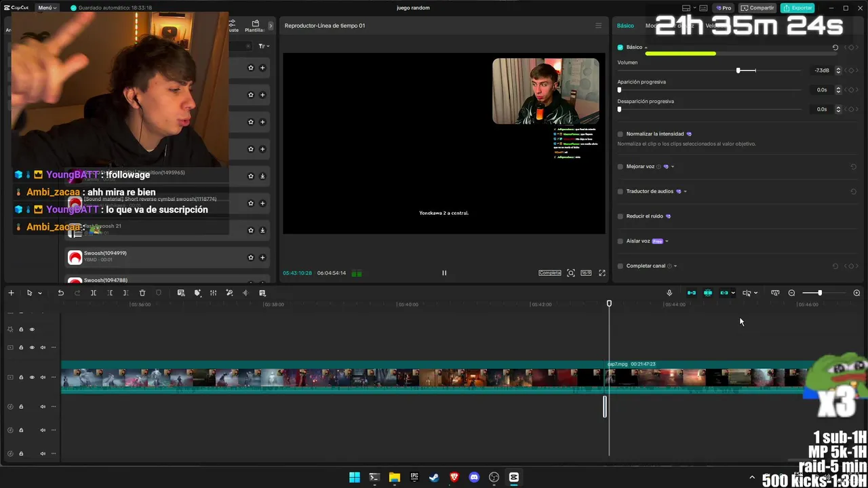Delete the clip portion left of playhead

click(x=110, y=293)
